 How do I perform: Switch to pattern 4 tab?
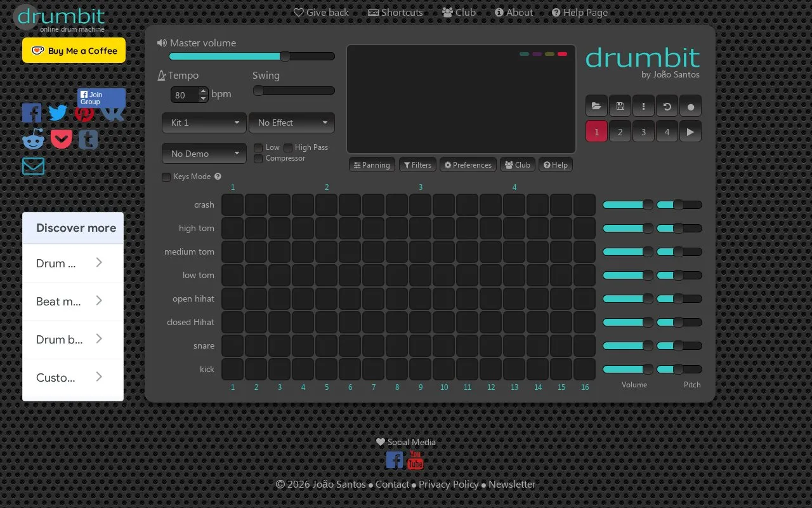click(667, 131)
